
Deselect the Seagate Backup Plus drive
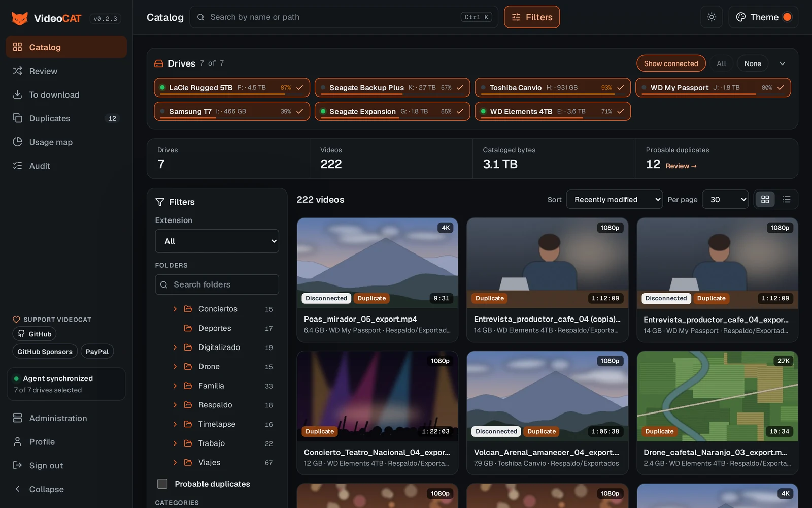pos(392,88)
